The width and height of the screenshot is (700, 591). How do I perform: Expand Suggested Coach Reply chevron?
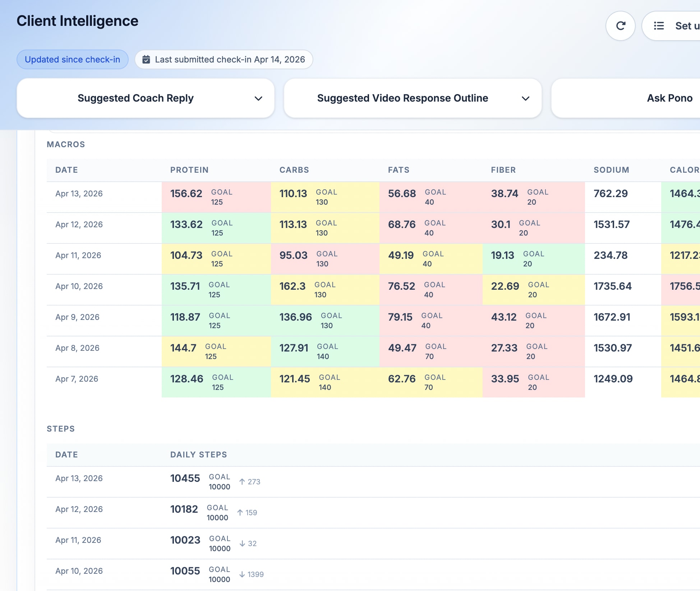click(258, 98)
